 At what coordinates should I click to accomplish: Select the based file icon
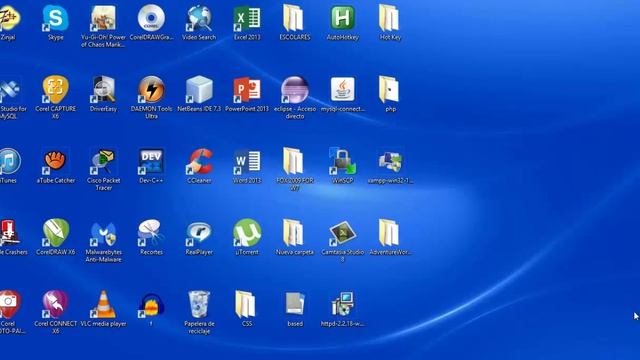click(295, 304)
